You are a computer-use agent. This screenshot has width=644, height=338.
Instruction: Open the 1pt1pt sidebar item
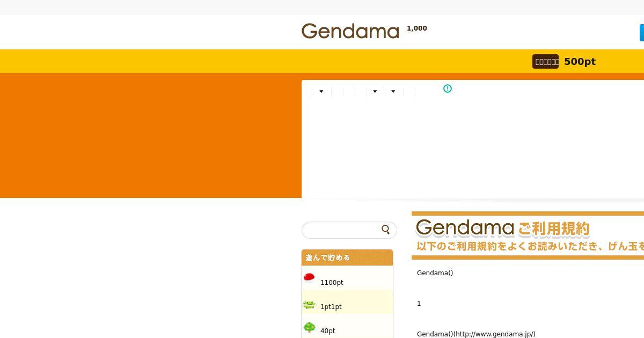347,302
